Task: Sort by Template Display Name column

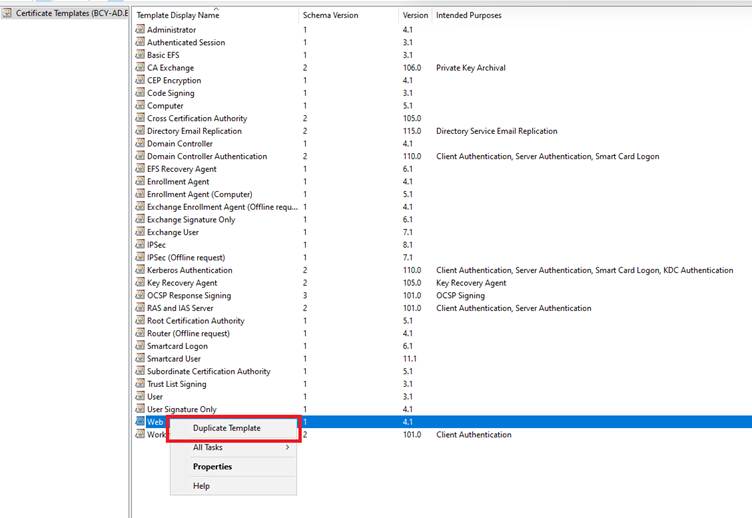Action: 216,15
